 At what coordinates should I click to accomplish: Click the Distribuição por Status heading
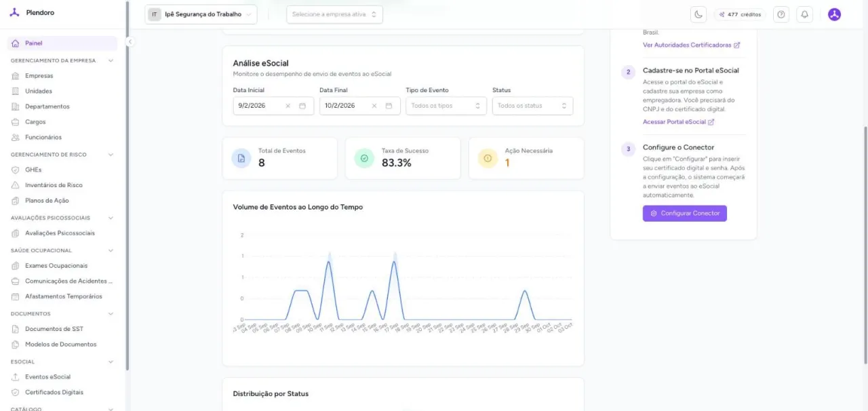[x=271, y=393]
